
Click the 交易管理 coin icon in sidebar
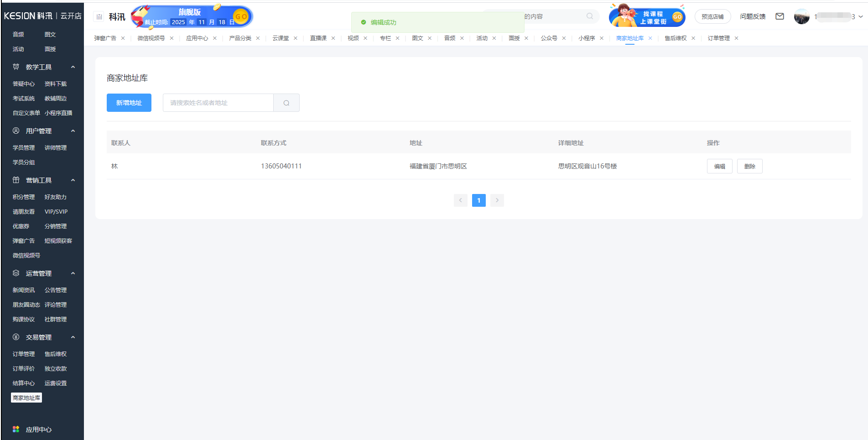click(x=16, y=337)
